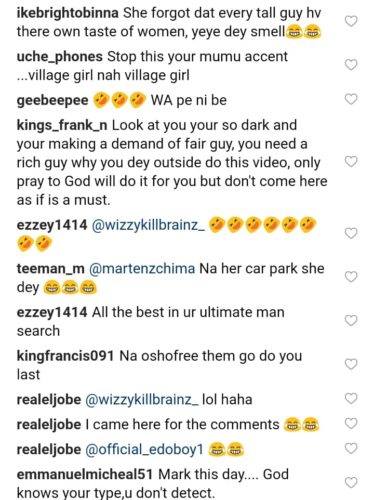Like realeljobe's 'lol haha' reply

point(351,399)
